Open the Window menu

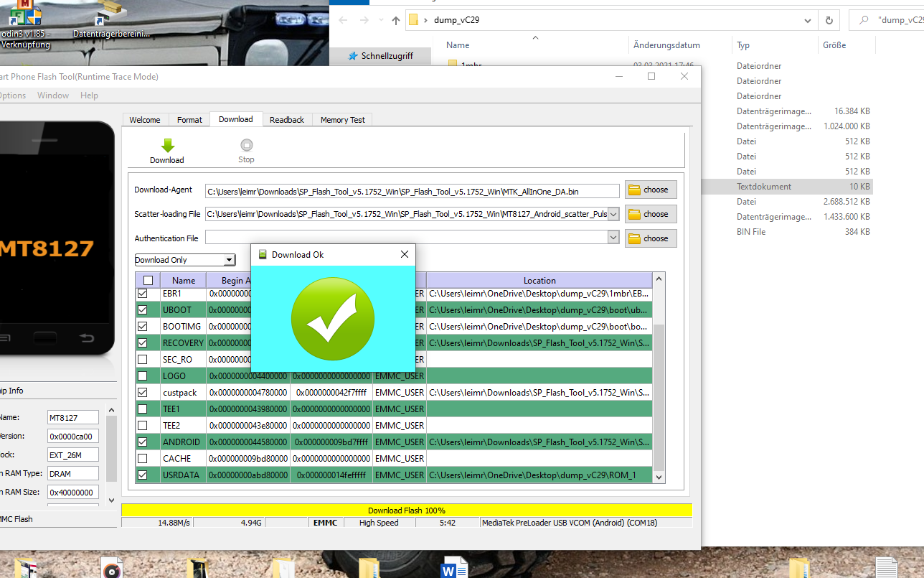point(53,95)
